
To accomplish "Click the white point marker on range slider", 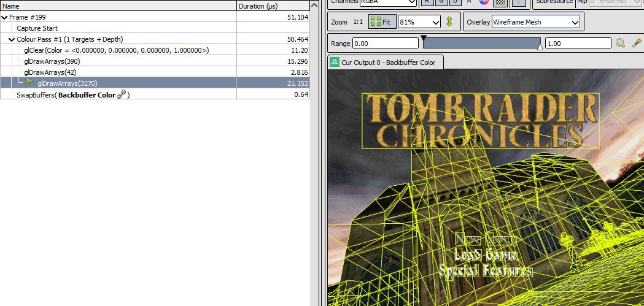I will pos(540,47).
